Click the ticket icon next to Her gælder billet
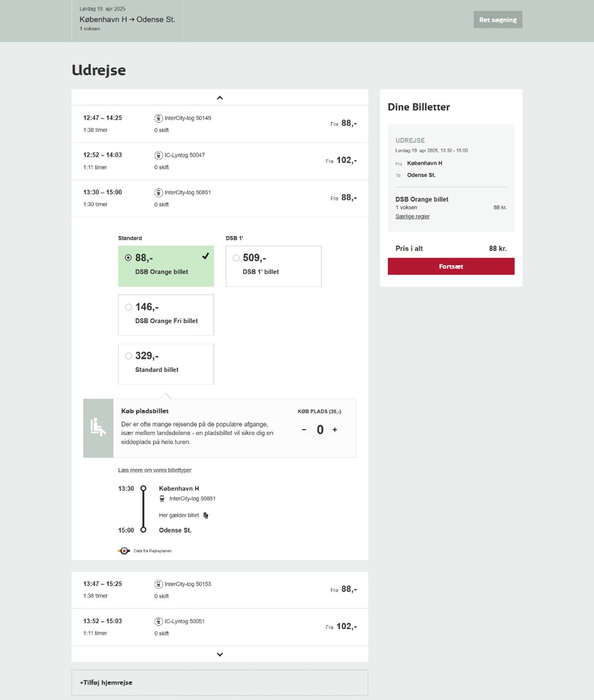The image size is (594, 700). coord(206,515)
